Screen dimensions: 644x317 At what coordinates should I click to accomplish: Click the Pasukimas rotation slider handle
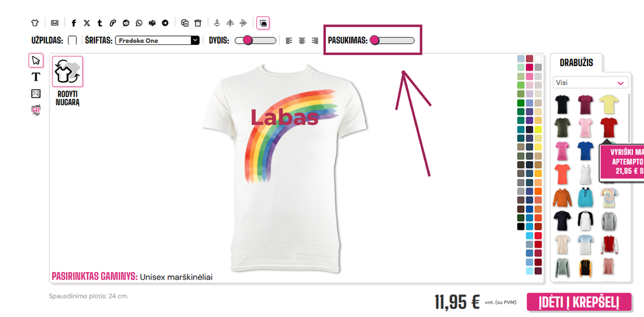[x=374, y=40]
